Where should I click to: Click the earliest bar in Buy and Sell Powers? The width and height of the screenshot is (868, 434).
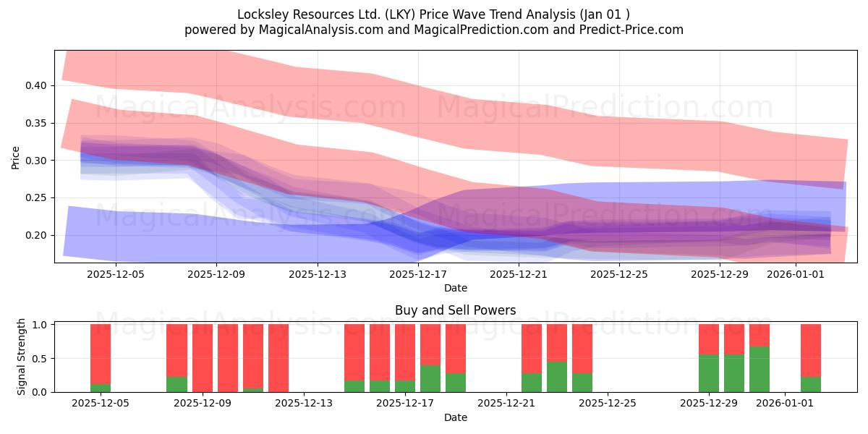coord(101,358)
